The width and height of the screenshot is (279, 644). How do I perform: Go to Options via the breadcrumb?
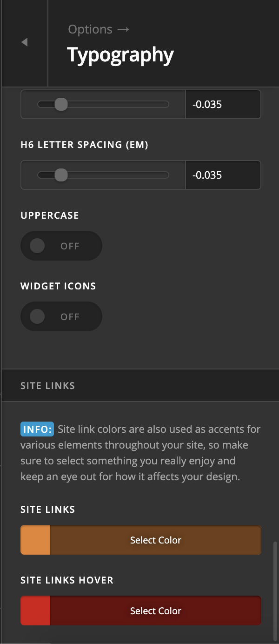pos(90,29)
